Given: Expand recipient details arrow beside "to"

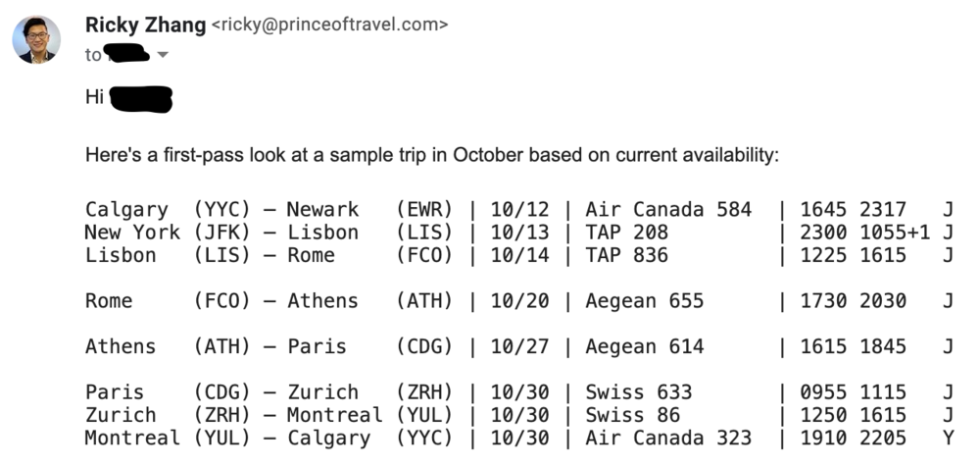Looking at the screenshot, I should tap(163, 55).
